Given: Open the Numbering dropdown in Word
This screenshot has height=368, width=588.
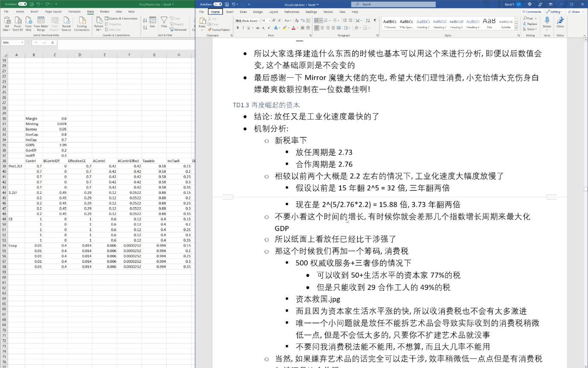Looking at the screenshot, I should (329, 21).
